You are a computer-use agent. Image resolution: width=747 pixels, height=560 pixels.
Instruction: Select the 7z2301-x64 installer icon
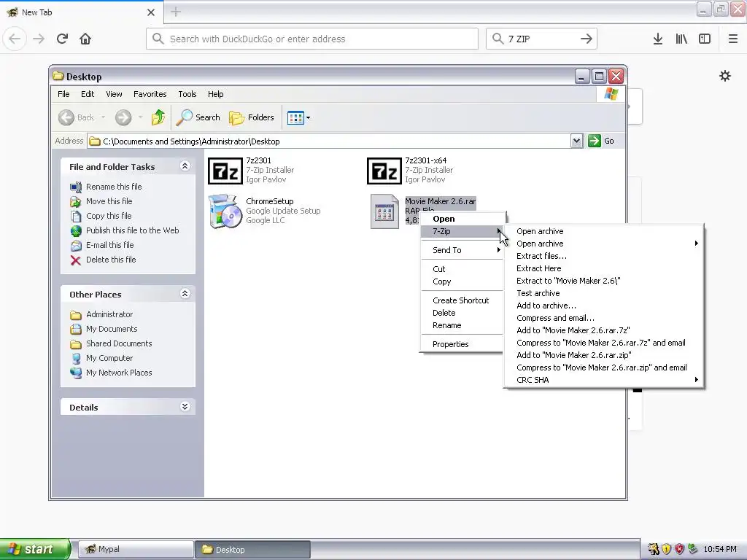384,171
